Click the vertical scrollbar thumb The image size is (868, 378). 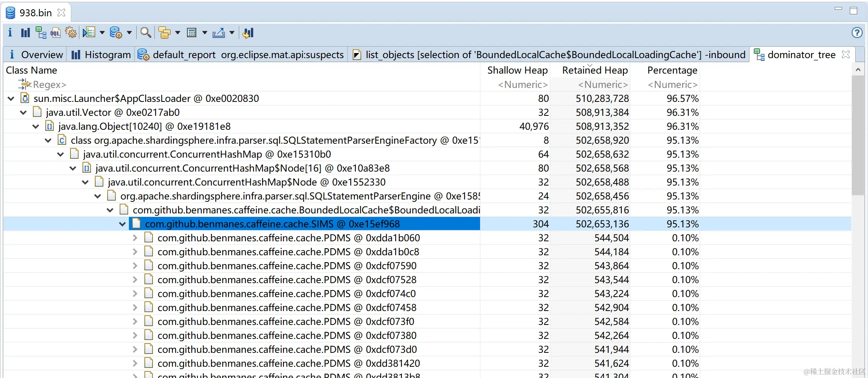click(x=858, y=136)
